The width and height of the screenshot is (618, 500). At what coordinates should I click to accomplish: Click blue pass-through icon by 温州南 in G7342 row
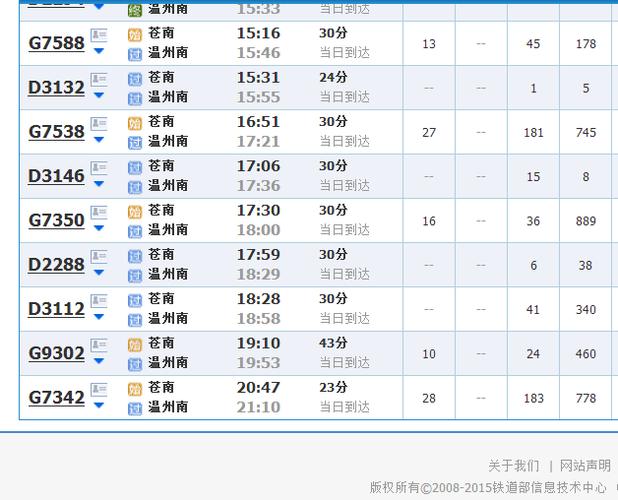coord(135,409)
